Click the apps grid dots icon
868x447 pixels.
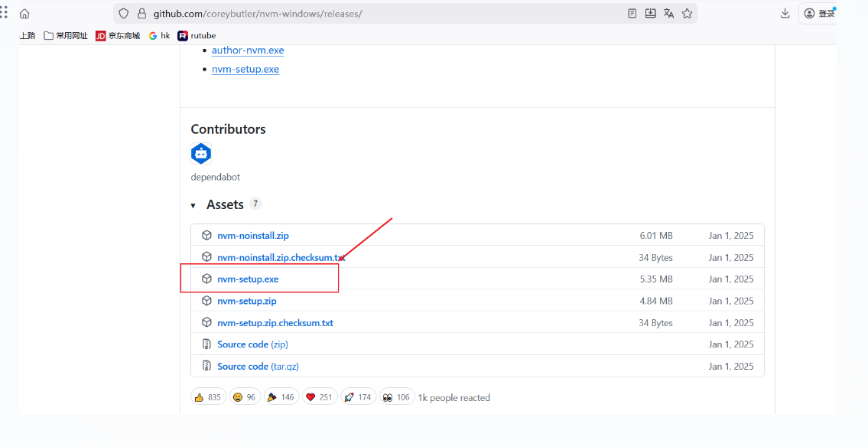tap(4, 12)
